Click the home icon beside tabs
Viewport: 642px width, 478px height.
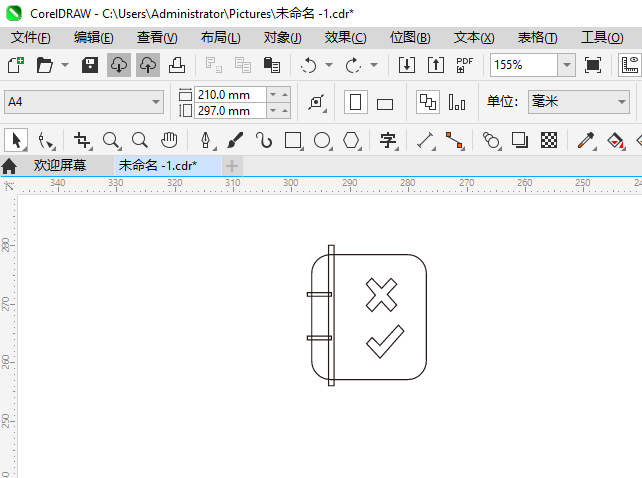coord(9,166)
